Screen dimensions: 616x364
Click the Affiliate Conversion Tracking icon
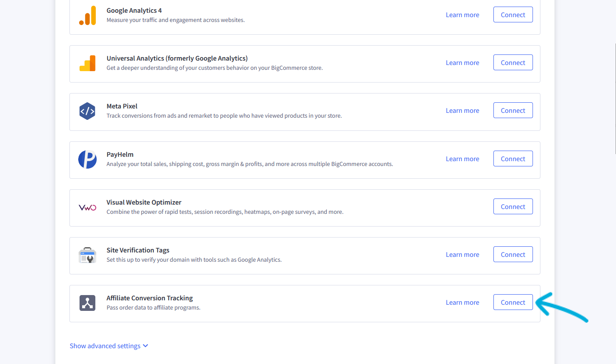[87, 303]
